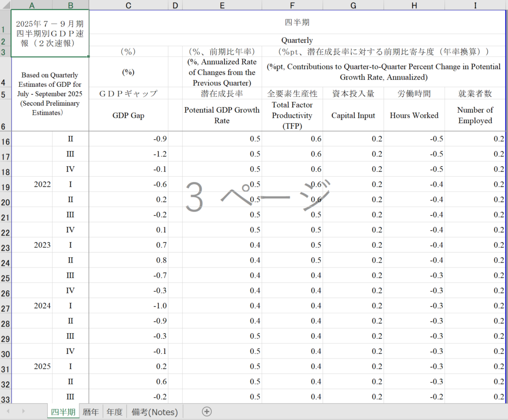Screen dimensions: 508x420
Task: Select the narrow column D header
Action: tap(175, 5)
